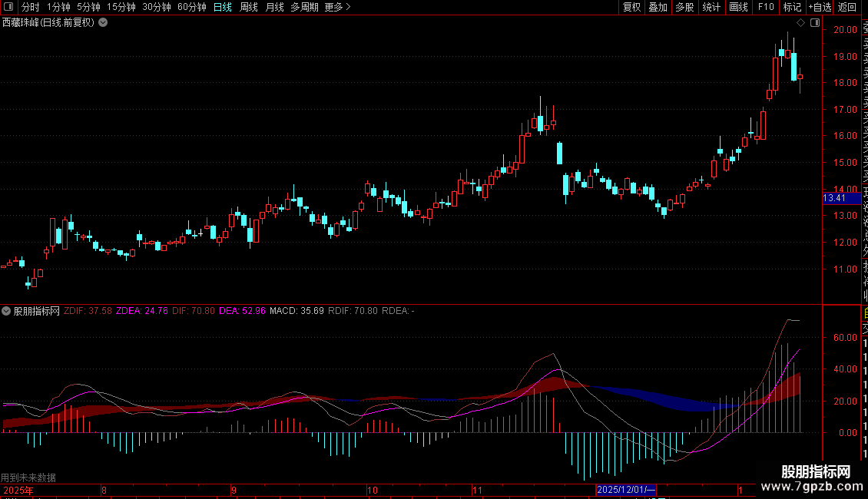Open F10 company information
This screenshot has width=868, height=499.
[x=766, y=7]
